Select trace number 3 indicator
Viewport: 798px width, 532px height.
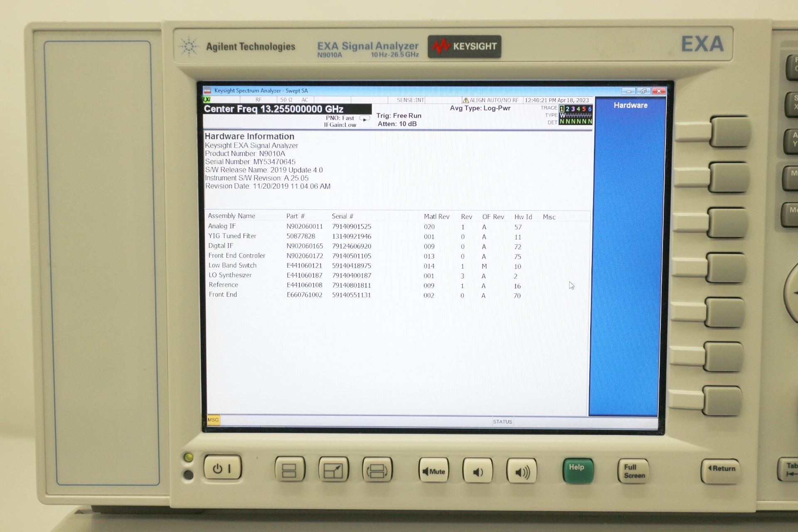point(573,109)
